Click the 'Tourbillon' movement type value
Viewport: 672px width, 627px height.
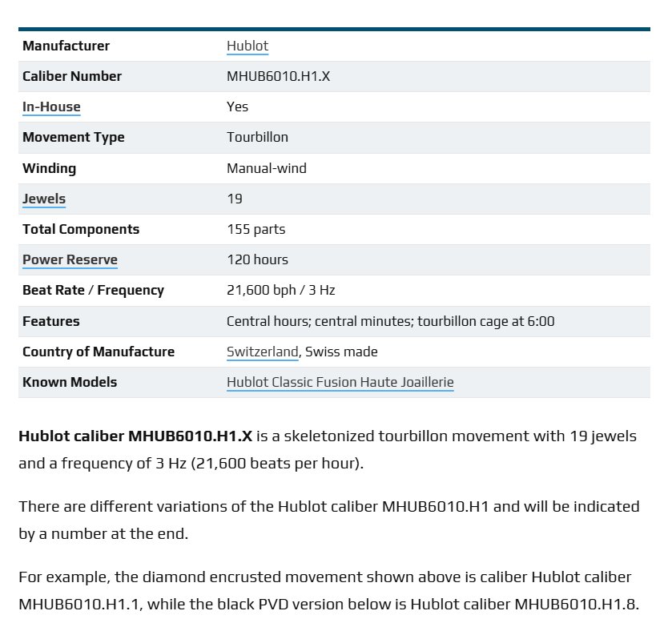pos(257,137)
